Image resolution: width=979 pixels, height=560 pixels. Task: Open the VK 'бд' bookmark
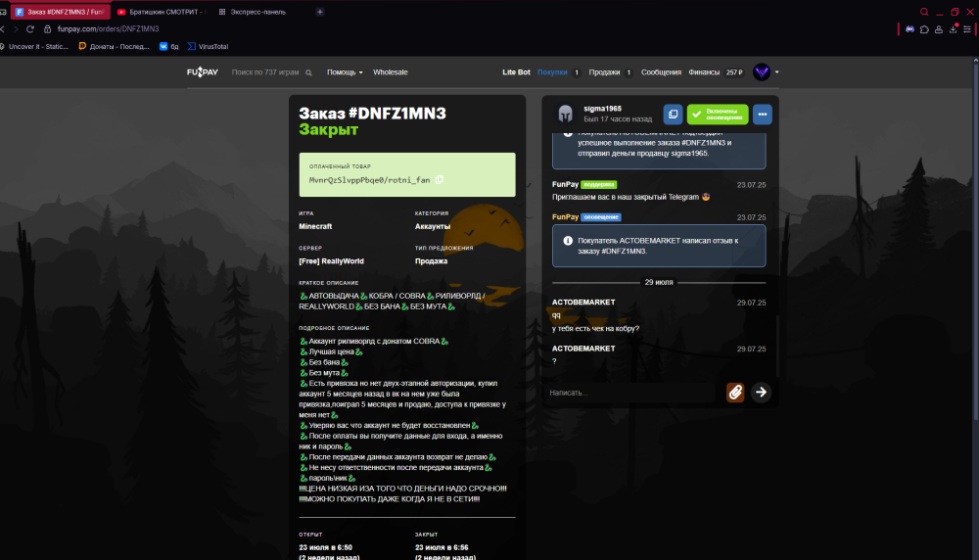(x=169, y=46)
